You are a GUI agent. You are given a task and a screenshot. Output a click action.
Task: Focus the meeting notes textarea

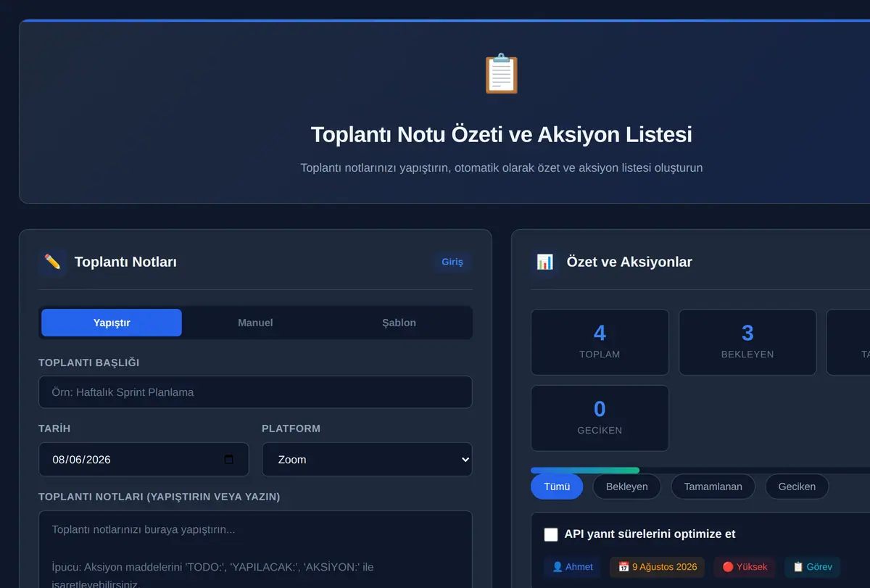(255, 550)
